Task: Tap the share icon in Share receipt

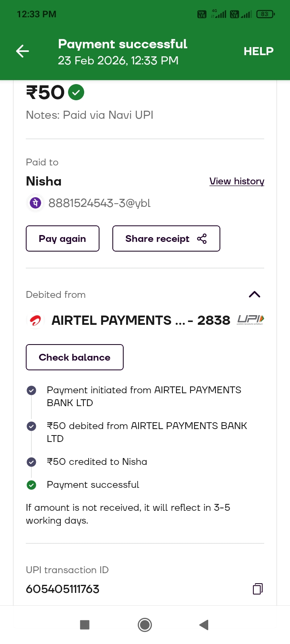Action: point(202,239)
